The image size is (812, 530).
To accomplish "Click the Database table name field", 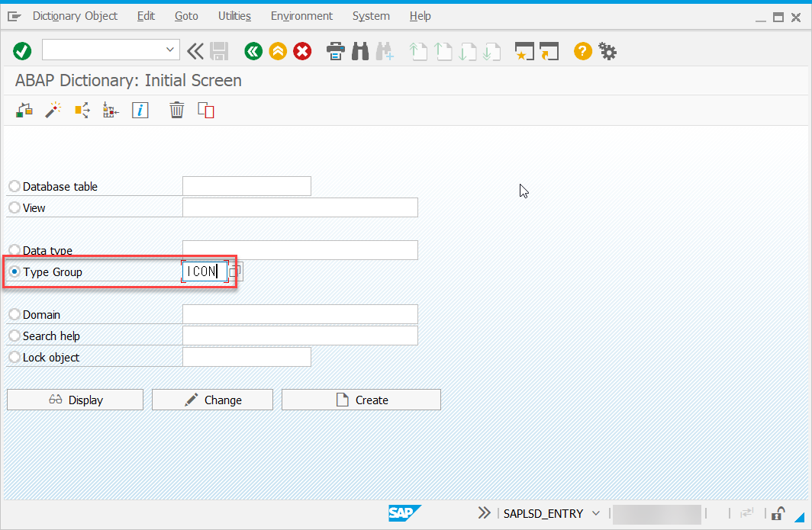I will click(x=246, y=186).
